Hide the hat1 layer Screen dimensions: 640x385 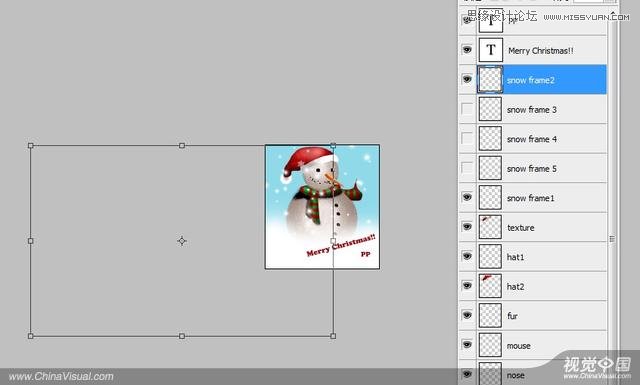pyautogui.click(x=467, y=256)
